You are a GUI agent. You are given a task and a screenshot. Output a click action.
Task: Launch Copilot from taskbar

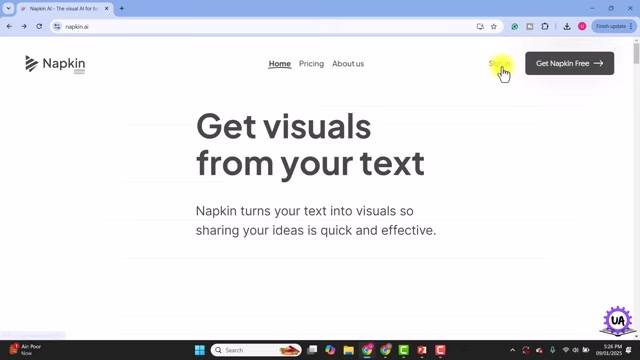[330, 350]
